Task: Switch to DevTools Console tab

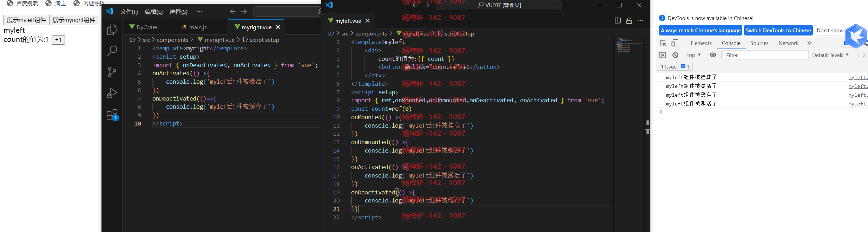Action: pyautogui.click(x=731, y=43)
